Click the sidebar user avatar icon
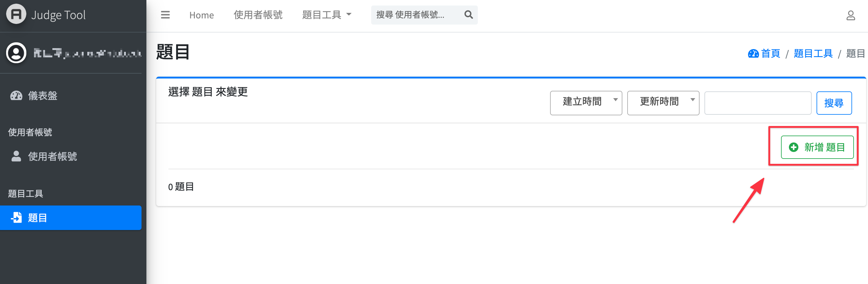 [16, 53]
